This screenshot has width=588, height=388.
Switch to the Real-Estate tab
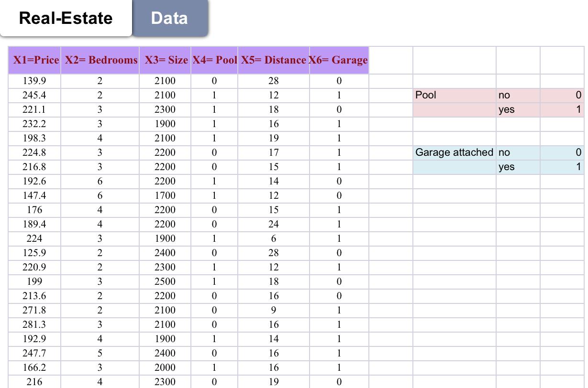[66, 18]
